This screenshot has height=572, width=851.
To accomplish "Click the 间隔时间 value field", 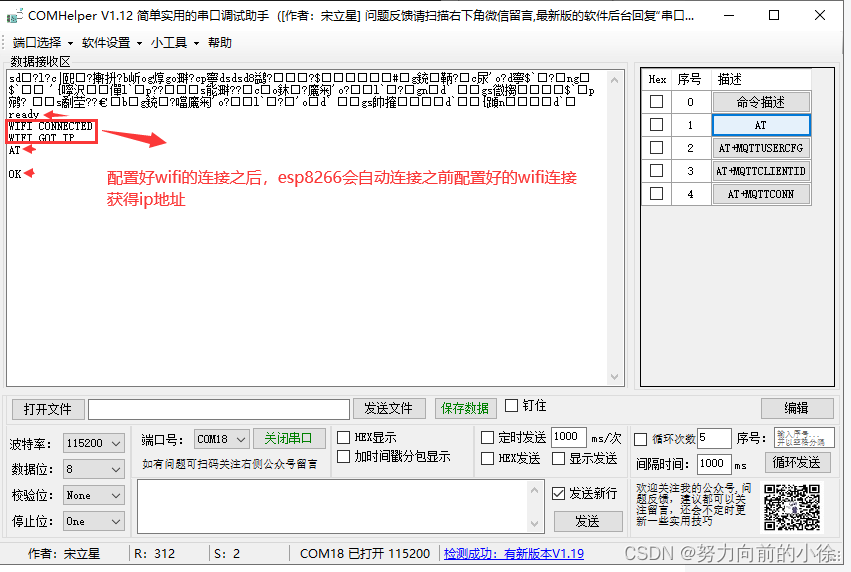I will click(714, 464).
